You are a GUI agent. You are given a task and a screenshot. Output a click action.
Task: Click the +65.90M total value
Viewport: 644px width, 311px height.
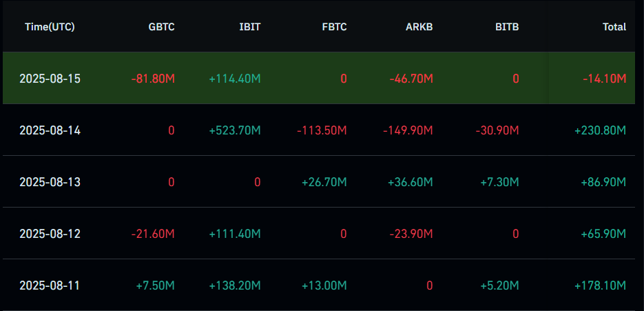pyautogui.click(x=604, y=234)
